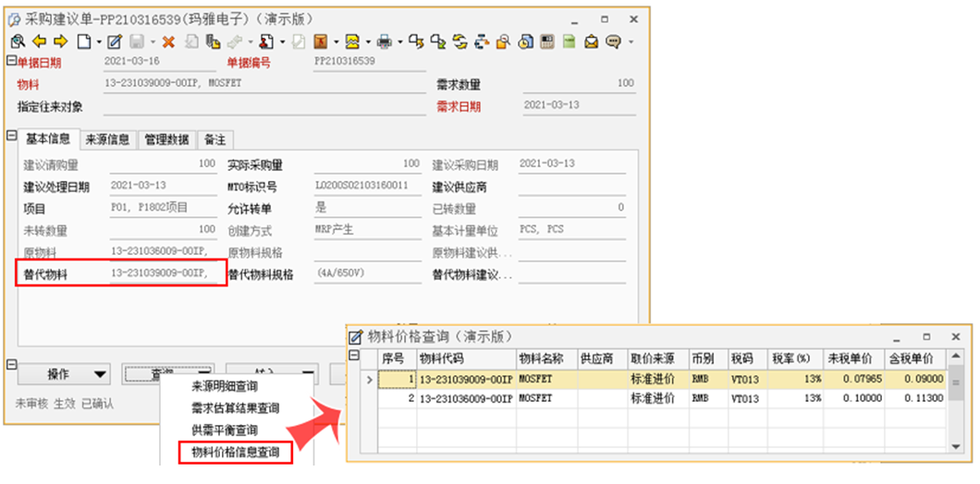
Task: Click the 替代物料 input field
Action: [166, 274]
